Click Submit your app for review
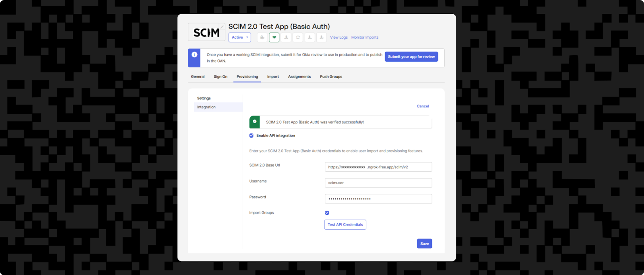644x275 pixels. [411, 57]
